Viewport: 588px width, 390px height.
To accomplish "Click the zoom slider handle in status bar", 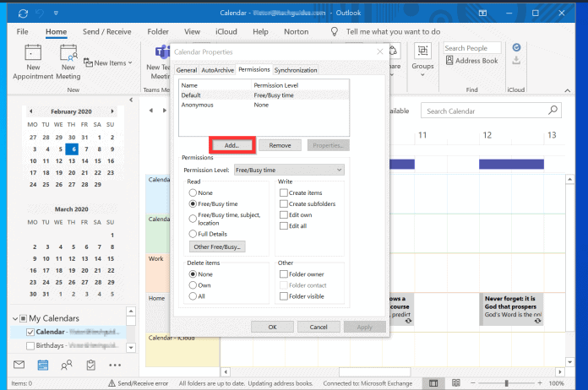I will click(x=506, y=383).
